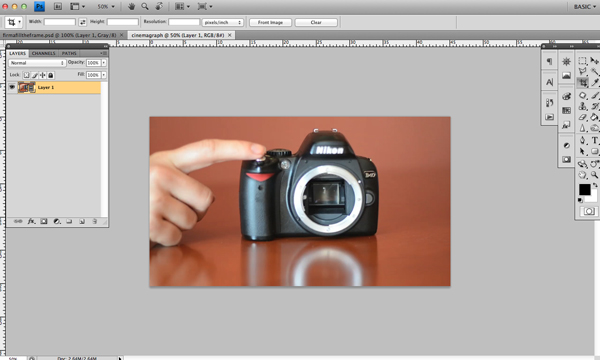Viewport: 600px width, 360px height.
Task: Switch to the Channels tab
Action: tap(44, 53)
